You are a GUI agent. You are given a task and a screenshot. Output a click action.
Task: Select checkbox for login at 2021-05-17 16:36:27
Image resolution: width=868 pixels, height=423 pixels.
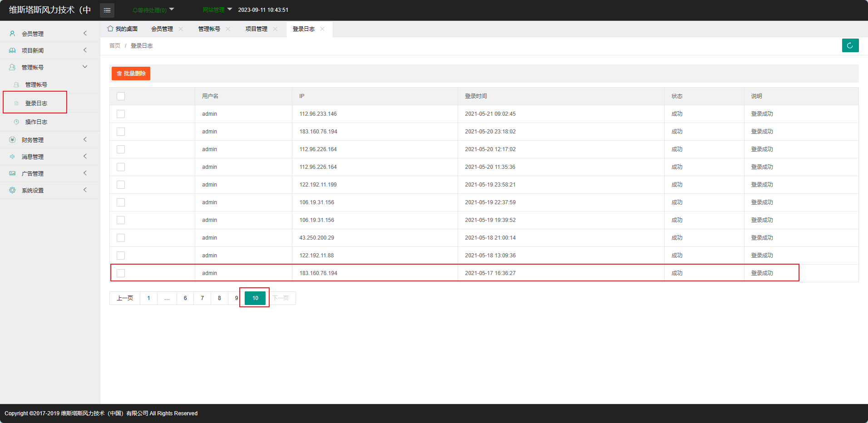click(x=121, y=273)
